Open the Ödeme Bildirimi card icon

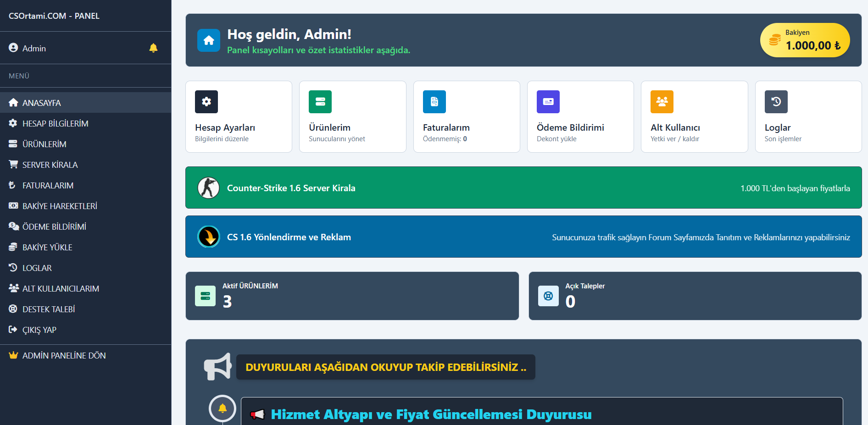point(548,101)
